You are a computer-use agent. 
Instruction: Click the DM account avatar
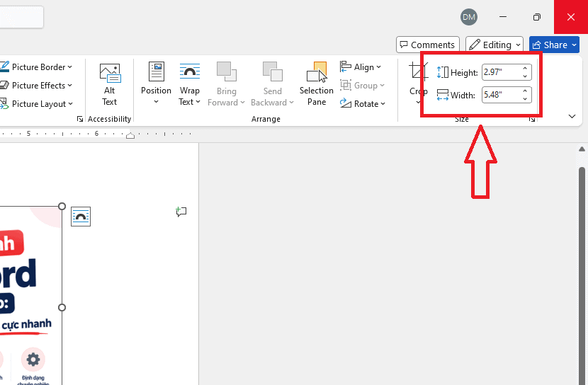coord(469,17)
